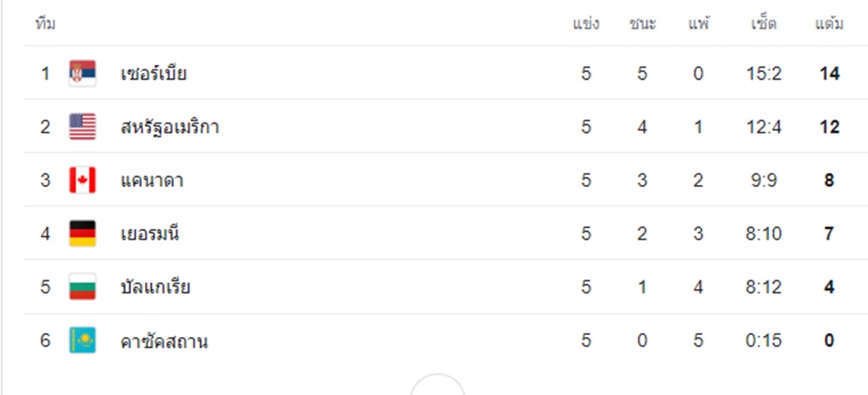The height and width of the screenshot is (395, 868).
Task: Click the Canada flag icon
Action: [82, 180]
